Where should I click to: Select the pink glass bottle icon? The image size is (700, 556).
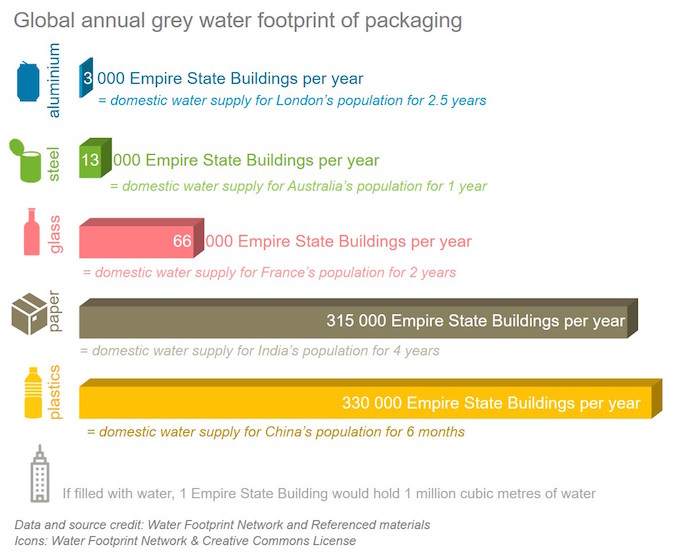[31, 232]
